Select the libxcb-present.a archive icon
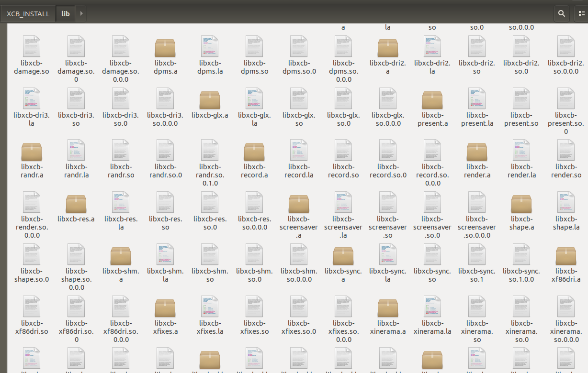 pos(432,99)
